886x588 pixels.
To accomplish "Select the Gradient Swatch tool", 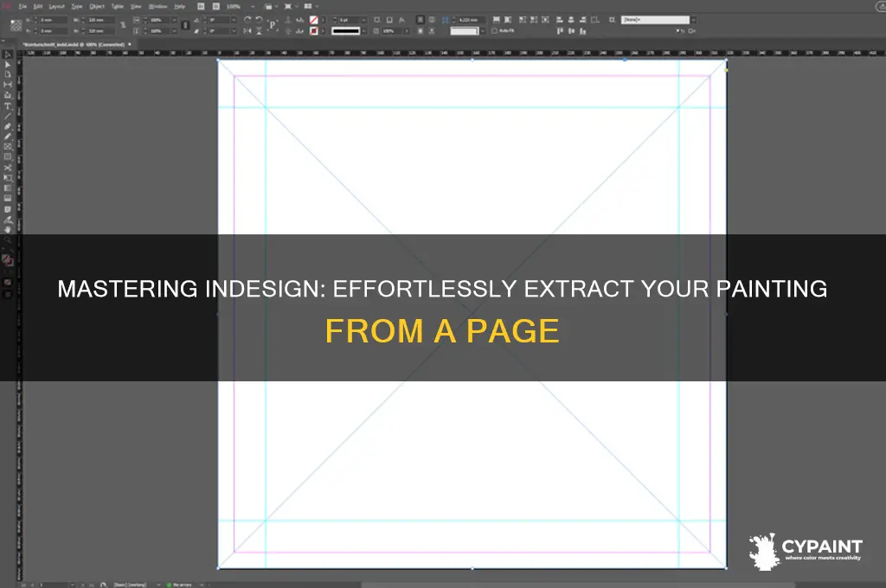I will tap(8, 189).
